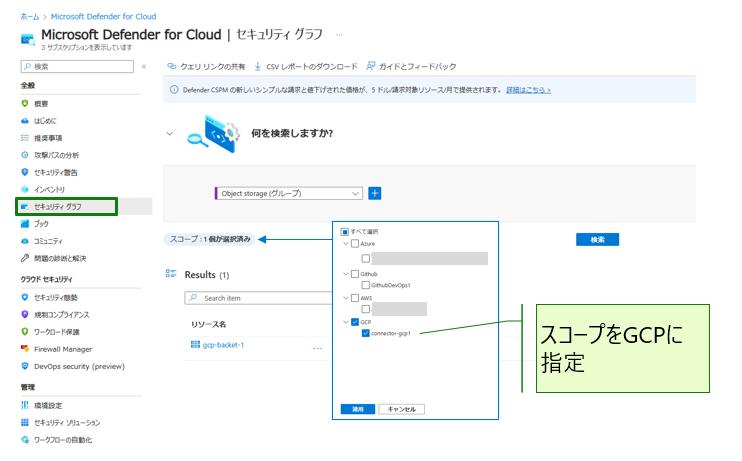Toggle the すべて選択 checkbox
The width and height of the screenshot is (742, 461).
pyautogui.click(x=344, y=231)
